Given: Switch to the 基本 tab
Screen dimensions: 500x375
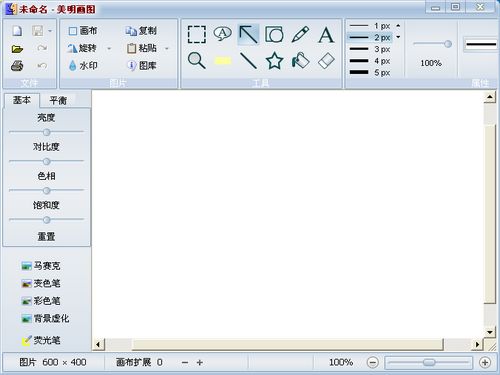Looking at the screenshot, I should point(22,100).
